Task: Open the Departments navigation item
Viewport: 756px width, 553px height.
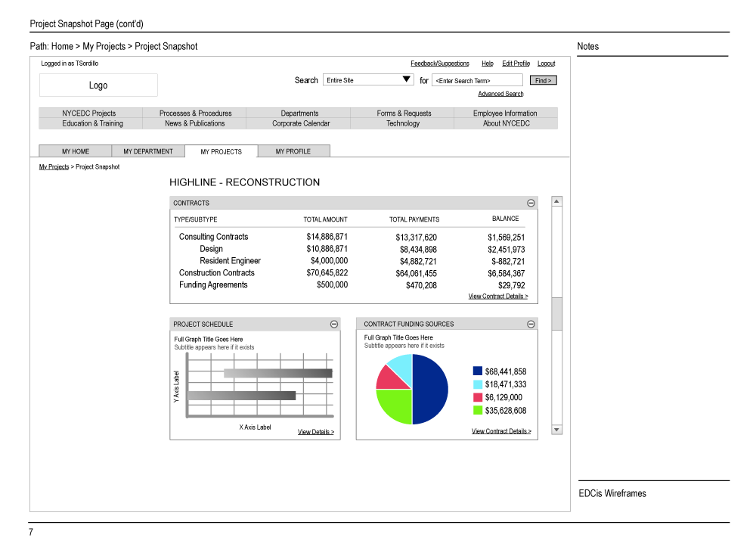Action: (299, 113)
